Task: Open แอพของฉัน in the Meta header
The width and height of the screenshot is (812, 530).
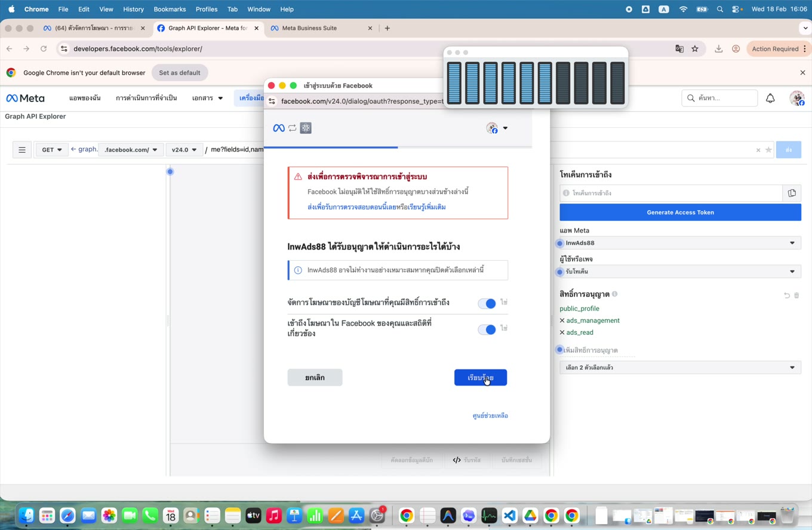Action: coord(85,98)
